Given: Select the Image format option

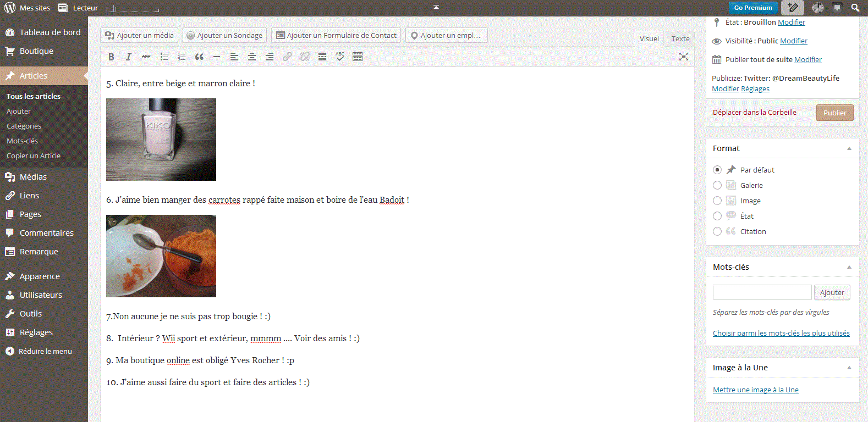Looking at the screenshot, I should [717, 201].
